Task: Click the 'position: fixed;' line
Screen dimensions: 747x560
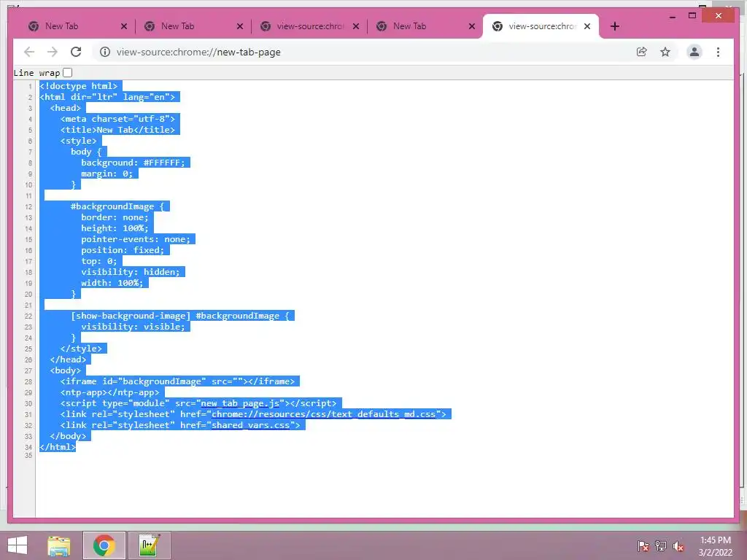Action: coord(123,251)
